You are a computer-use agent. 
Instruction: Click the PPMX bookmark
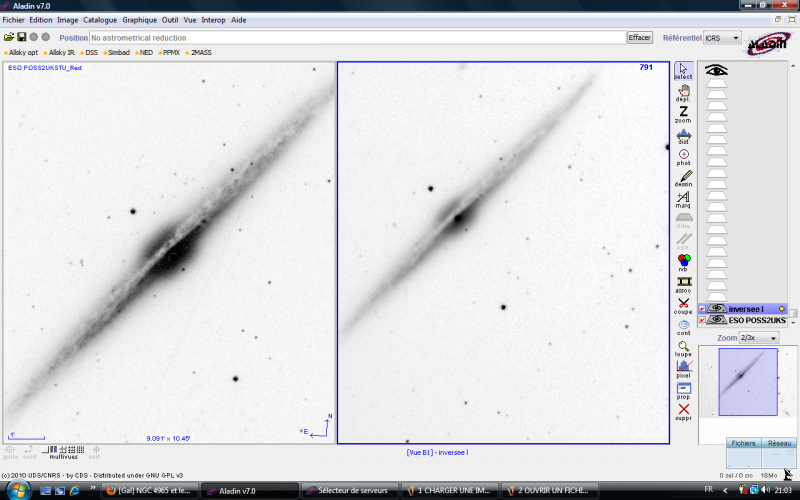point(169,53)
